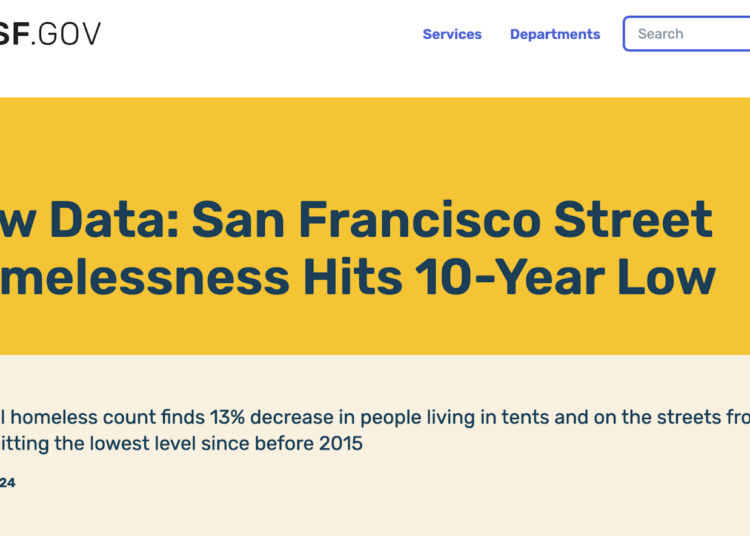
Task: Click the '13%' figure in the summary
Action: pos(227,417)
